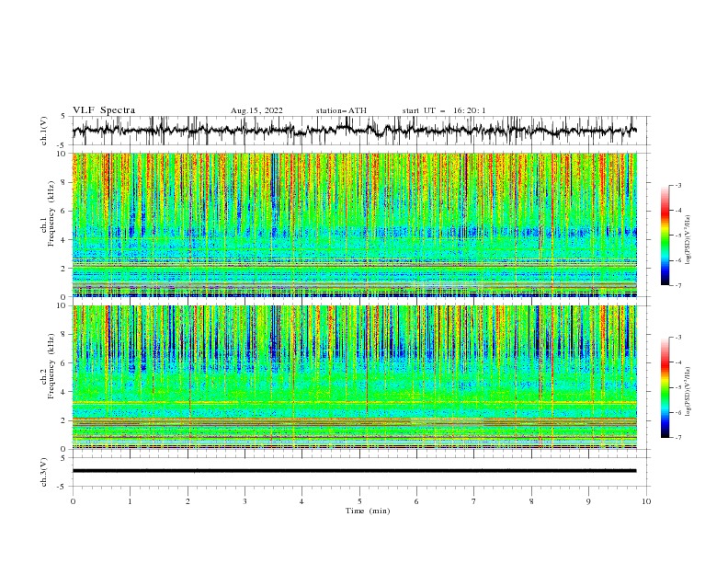This screenshot has width=728, height=563.
Task: Click the ch.1 colorbar "log(PSD)(V²/Hz)" label
Action: pyautogui.click(x=688, y=240)
